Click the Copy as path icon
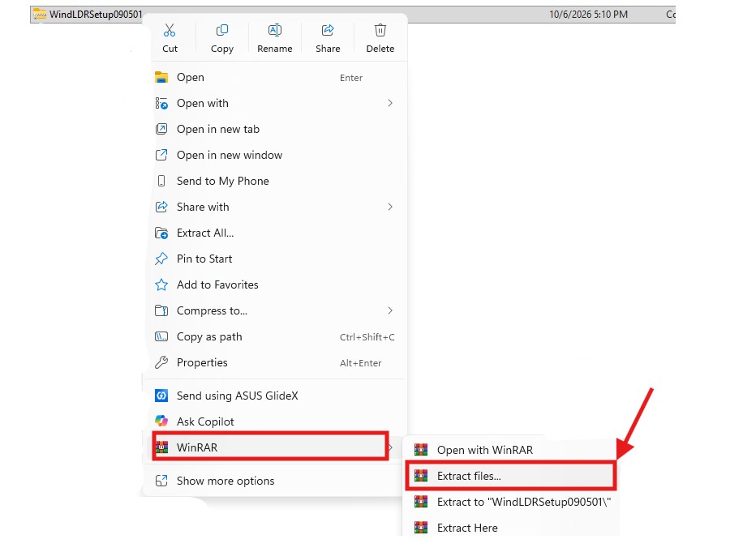Screen dimensions: 756x552 point(161,336)
